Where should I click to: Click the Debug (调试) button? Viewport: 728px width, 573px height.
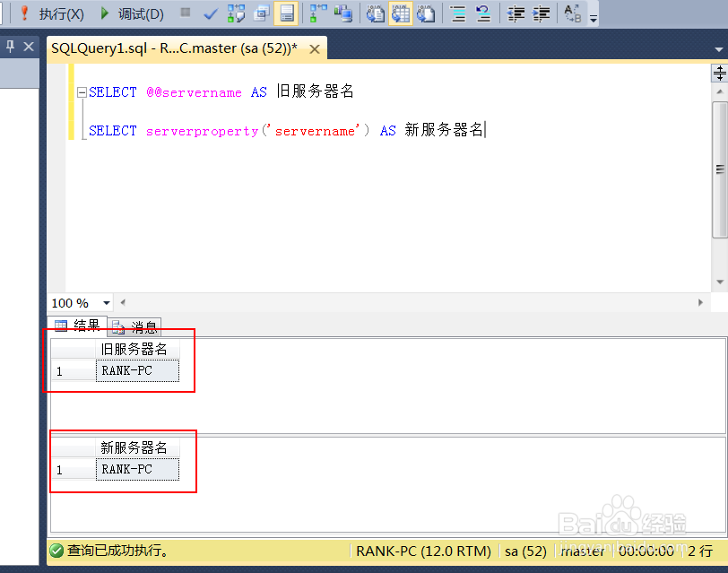[x=132, y=14]
